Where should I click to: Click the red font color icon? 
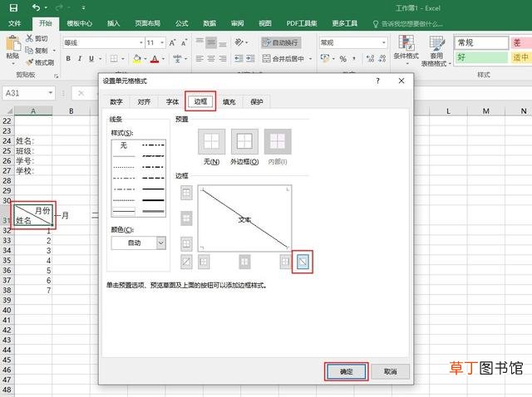click(x=155, y=59)
